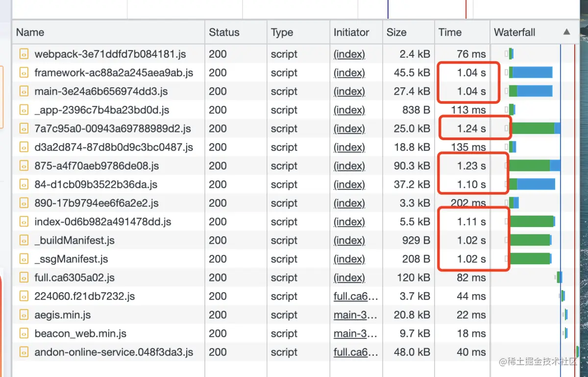Click script icon beside d3a2d874-87d8b0d9c3bc0487.js
This screenshot has width=588, height=377.
[x=24, y=147]
